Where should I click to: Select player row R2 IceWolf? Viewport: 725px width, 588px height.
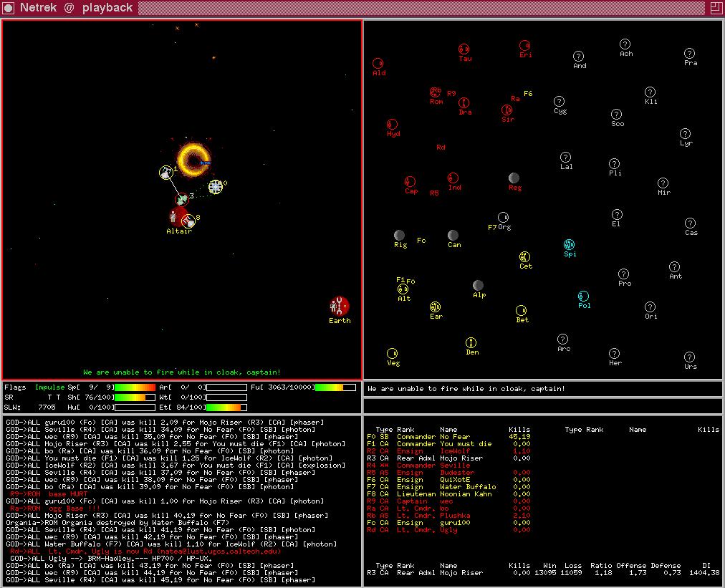point(448,451)
